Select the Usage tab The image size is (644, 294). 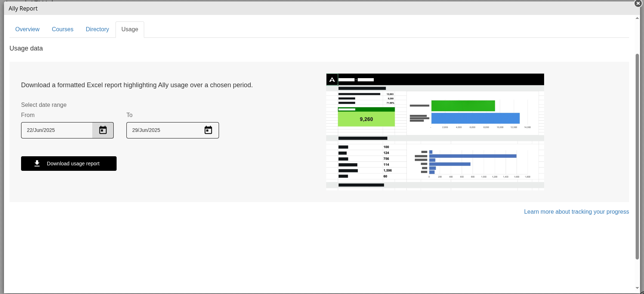[x=130, y=29]
